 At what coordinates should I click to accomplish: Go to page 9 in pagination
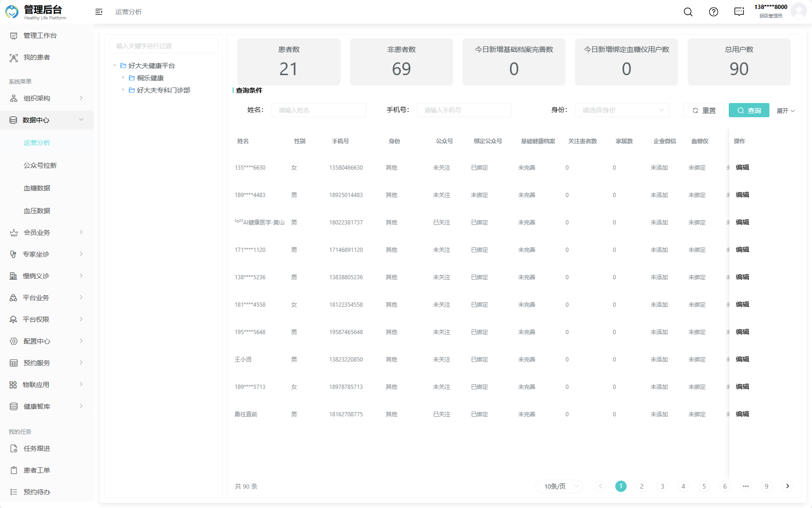[767, 486]
